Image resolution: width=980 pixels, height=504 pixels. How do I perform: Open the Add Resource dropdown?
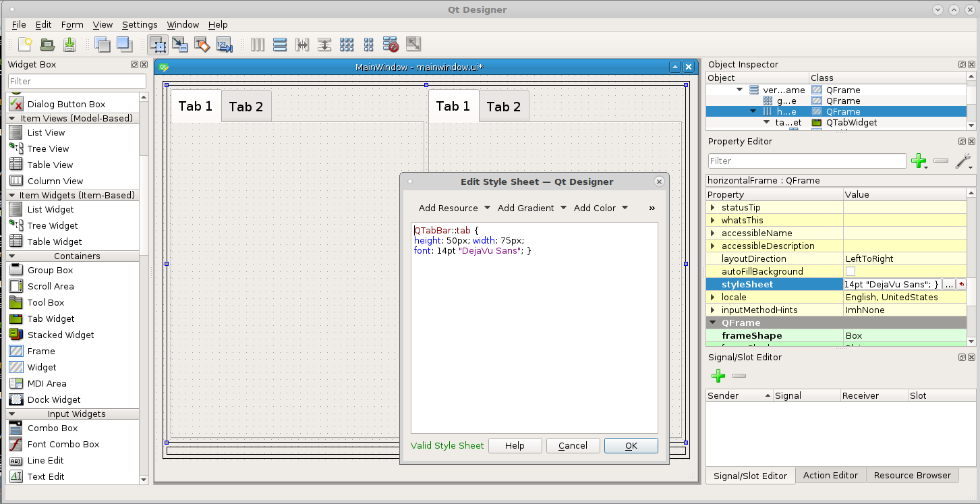tap(454, 208)
